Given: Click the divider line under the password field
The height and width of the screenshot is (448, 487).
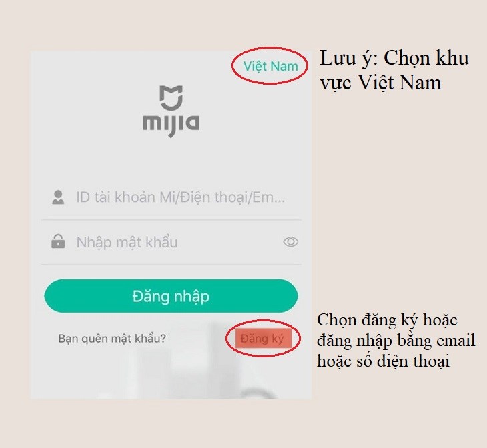Looking at the screenshot, I should tap(171, 265).
